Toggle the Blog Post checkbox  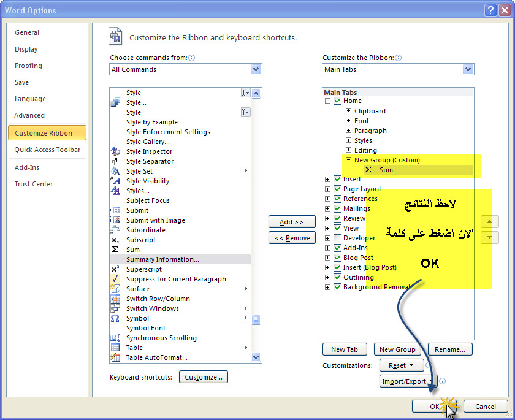point(337,258)
